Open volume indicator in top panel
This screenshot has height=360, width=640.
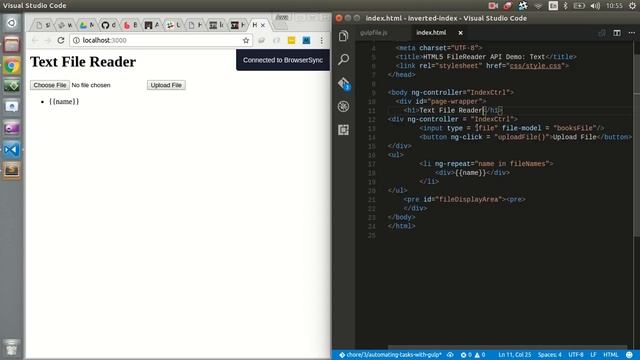click(x=595, y=6)
